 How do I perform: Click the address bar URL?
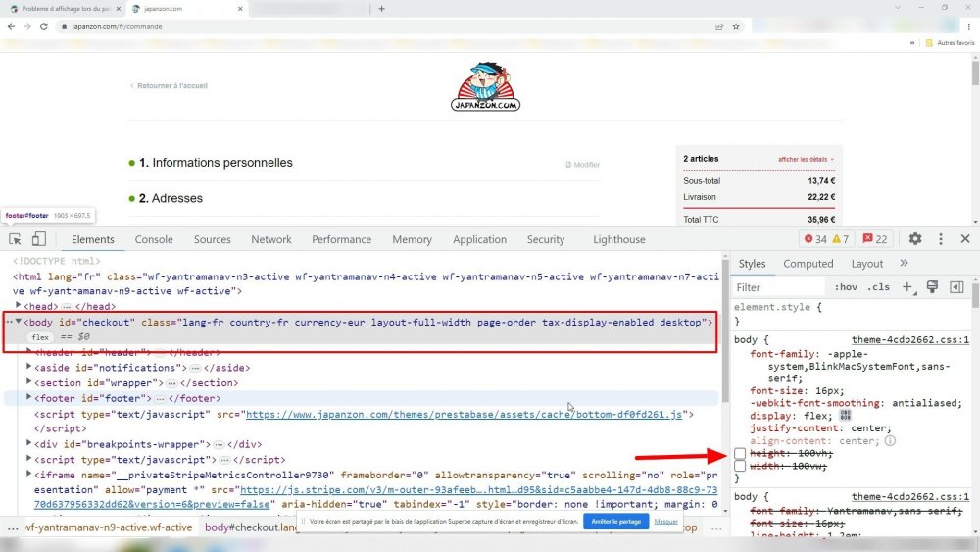tap(117, 26)
